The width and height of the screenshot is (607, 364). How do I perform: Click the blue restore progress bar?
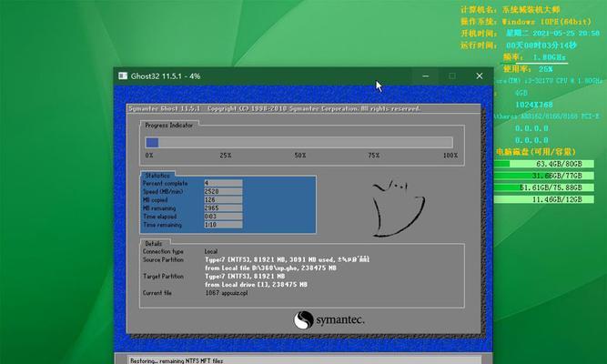pos(298,143)
